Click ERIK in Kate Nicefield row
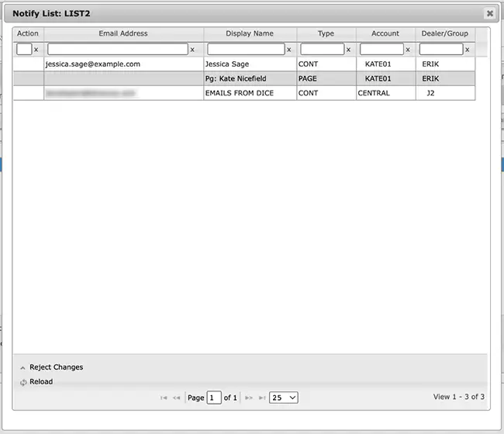Viewport: 504px width, 434px height. tap(445, 79)
